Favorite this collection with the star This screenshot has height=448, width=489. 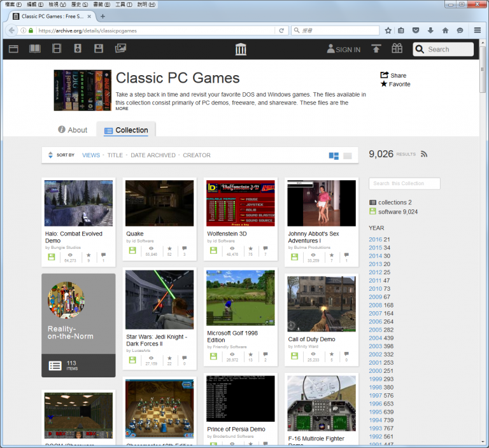395,84
